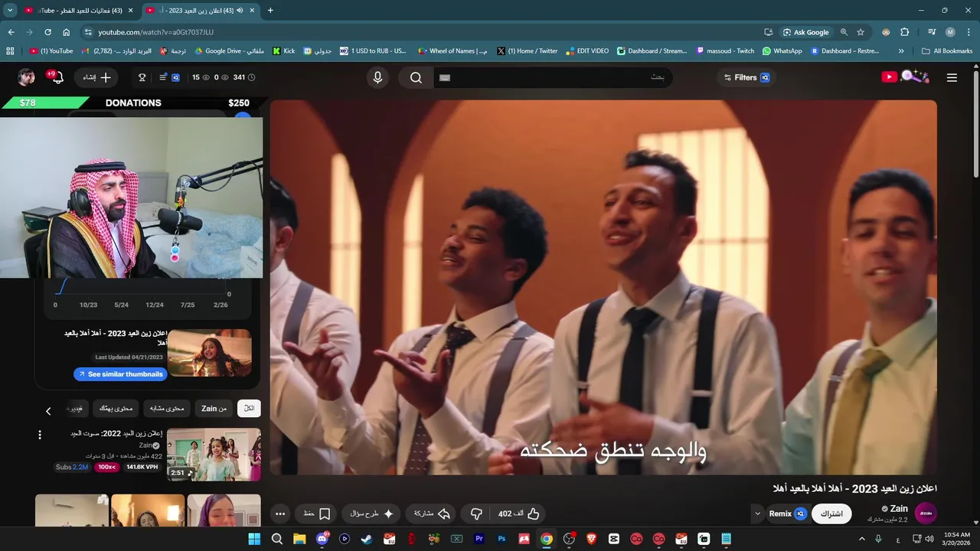The height and width of the screenshot is (551, 980).
Task: Open the YouTube hamburger guide menu
Action: click(x=952, y=77)
